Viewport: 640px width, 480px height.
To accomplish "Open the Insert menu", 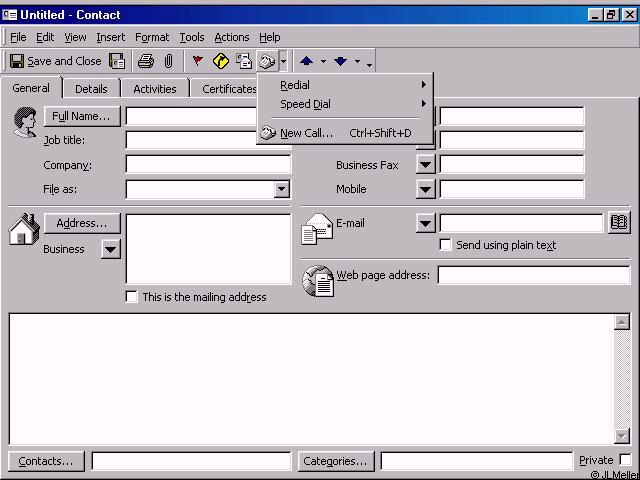I will (111, 37).
